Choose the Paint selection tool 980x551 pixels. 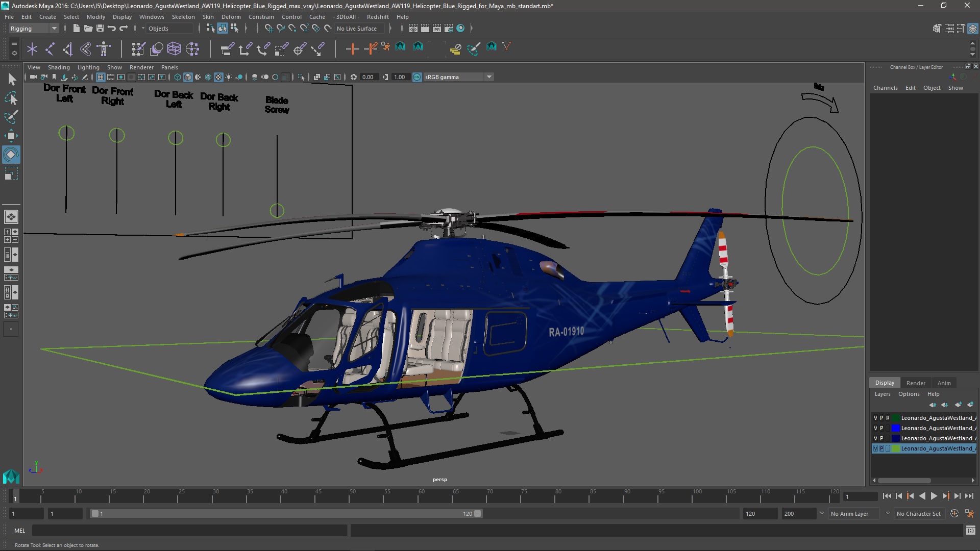point(11,117)
